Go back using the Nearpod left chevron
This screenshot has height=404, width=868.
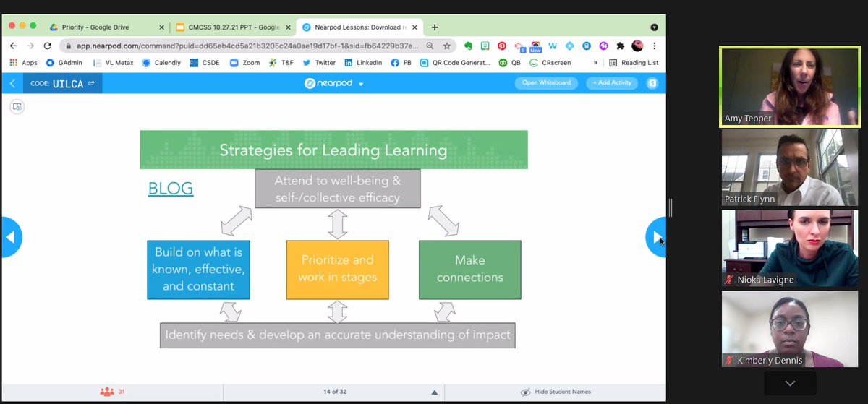pos(12,83)
